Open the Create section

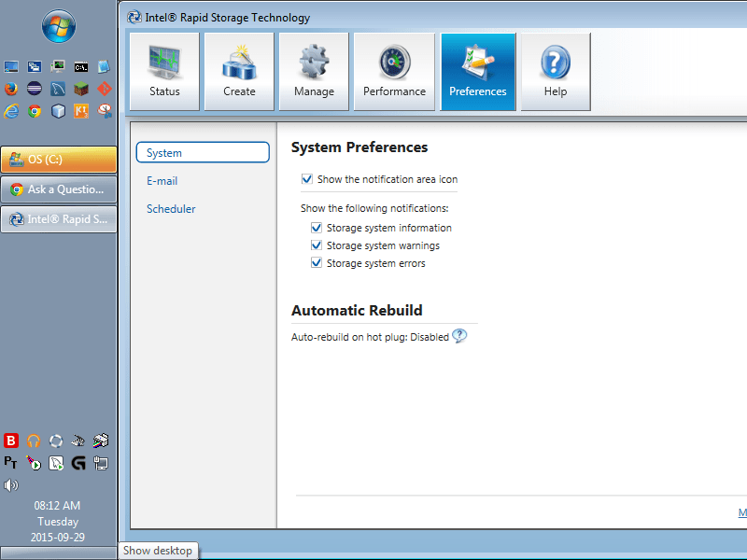[239, 72]
